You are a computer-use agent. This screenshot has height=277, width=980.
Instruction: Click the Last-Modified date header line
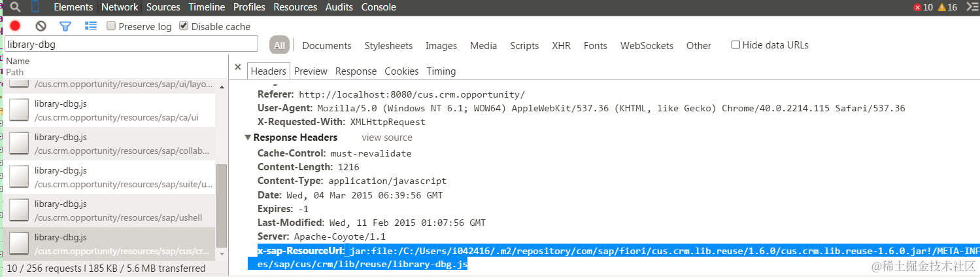click(x=371, y=223)
